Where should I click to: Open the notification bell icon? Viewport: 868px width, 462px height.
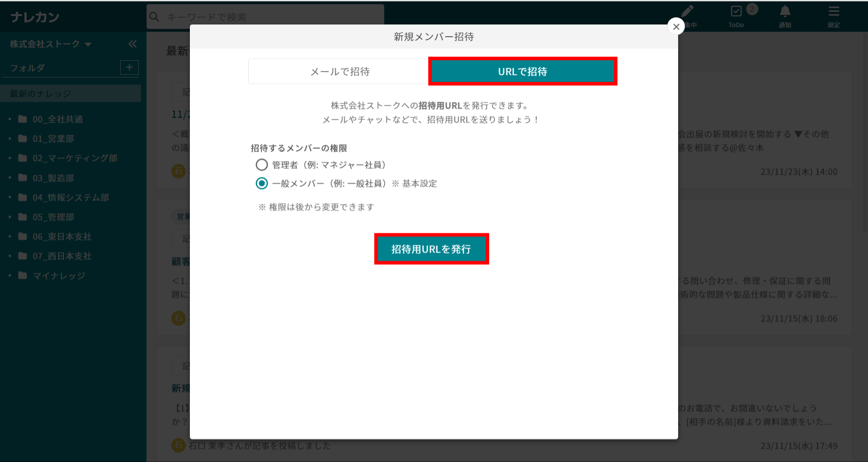785,11
